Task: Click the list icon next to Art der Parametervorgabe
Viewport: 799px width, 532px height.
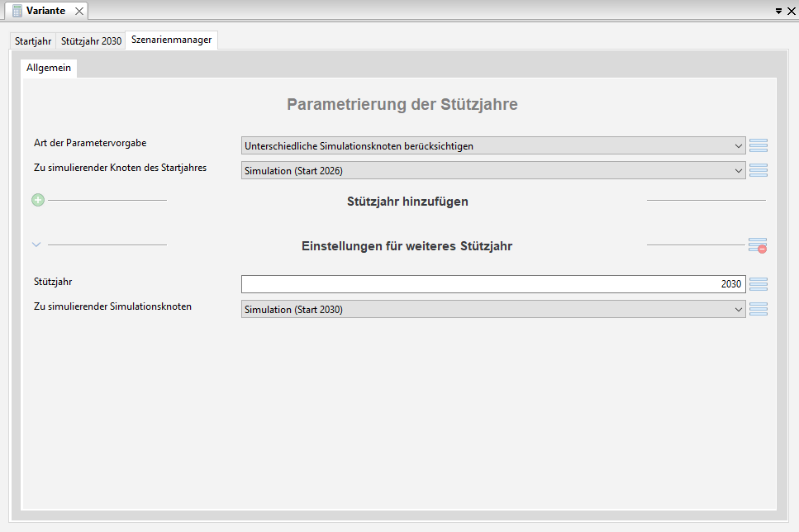Action: pos(759,145)
